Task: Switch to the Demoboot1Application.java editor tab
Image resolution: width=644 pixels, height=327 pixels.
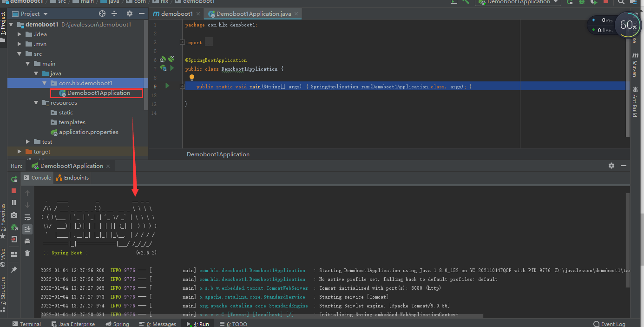Action: (252, 13)
